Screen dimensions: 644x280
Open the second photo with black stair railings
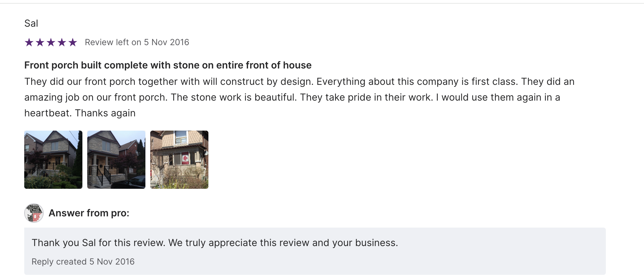[116, 160]
